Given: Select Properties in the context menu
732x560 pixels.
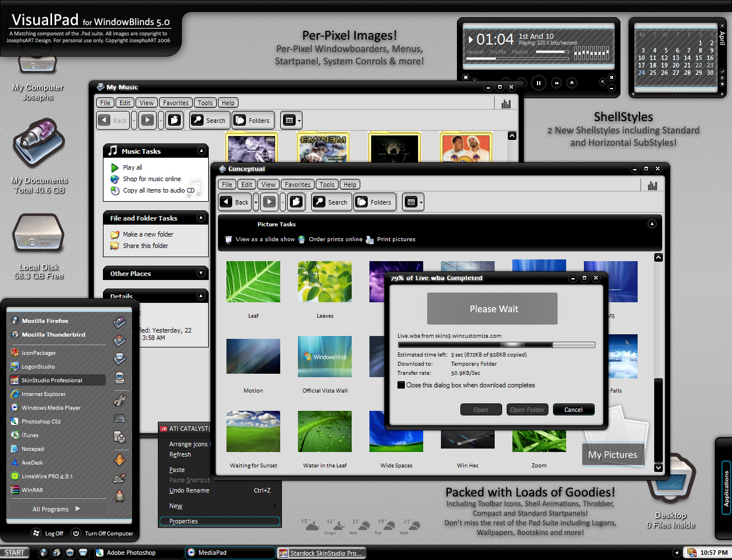Looking at the screenshot, I should coord(220,521).
